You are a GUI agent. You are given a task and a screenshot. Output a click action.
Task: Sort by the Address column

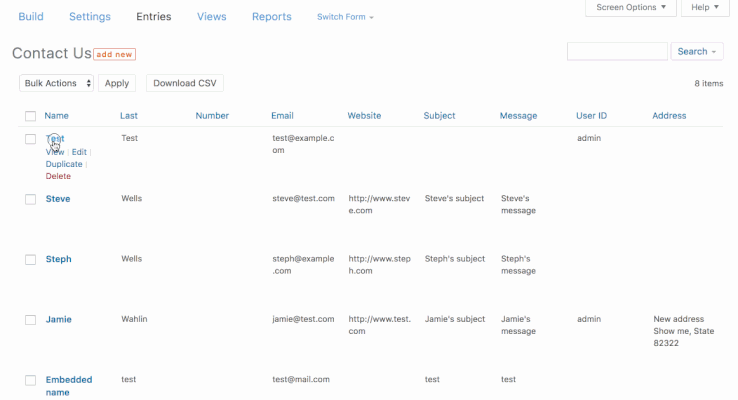coord(669,116)
